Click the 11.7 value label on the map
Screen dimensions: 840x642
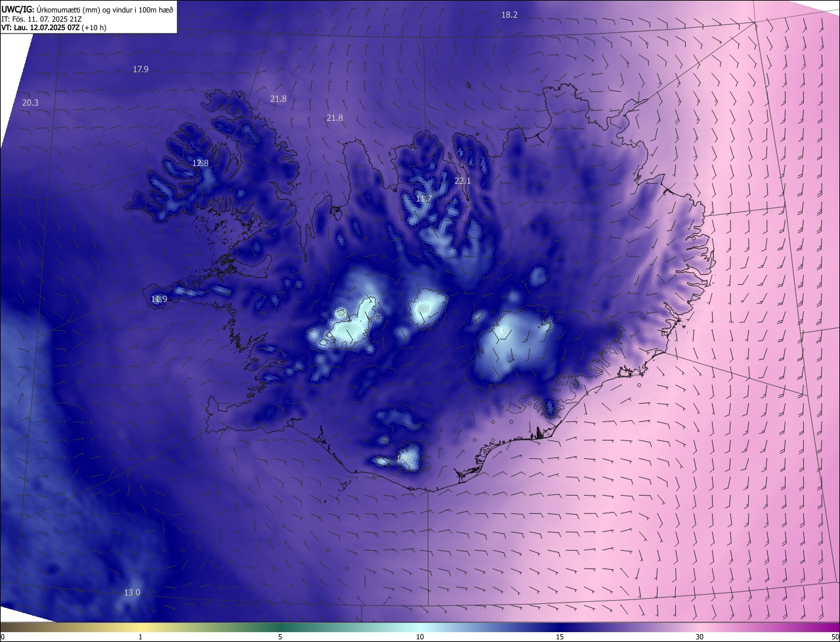[x=424, y=198]
